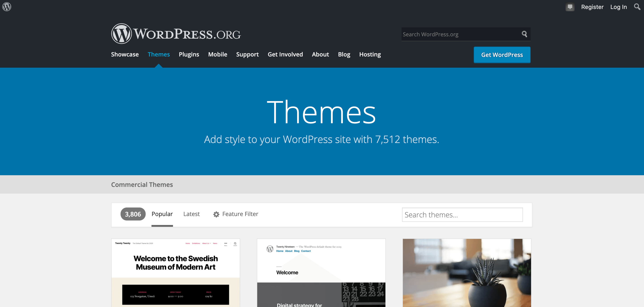Click Contact link in Twenty Nineteen preview
Screen dimensions: 644x307
point(306,251)
